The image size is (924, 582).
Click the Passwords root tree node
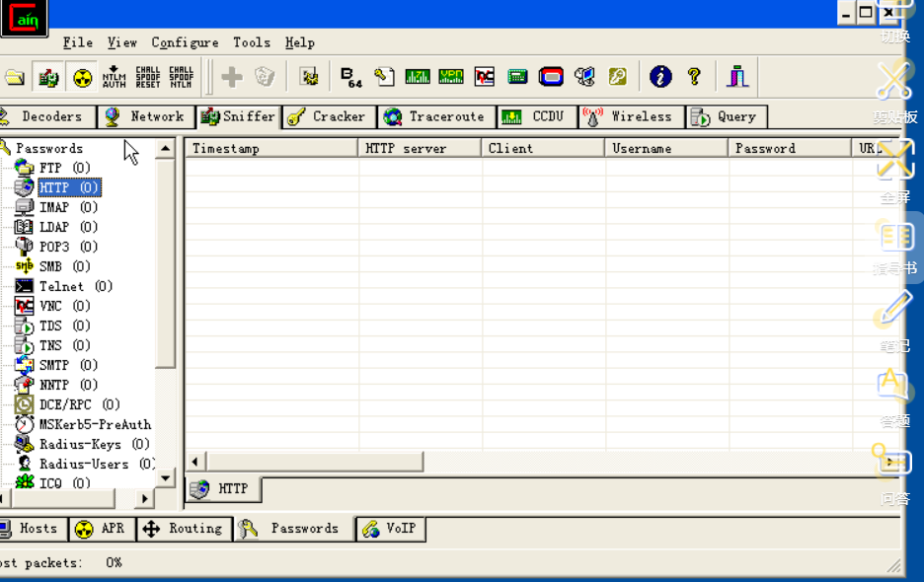[x=49, y=148]
